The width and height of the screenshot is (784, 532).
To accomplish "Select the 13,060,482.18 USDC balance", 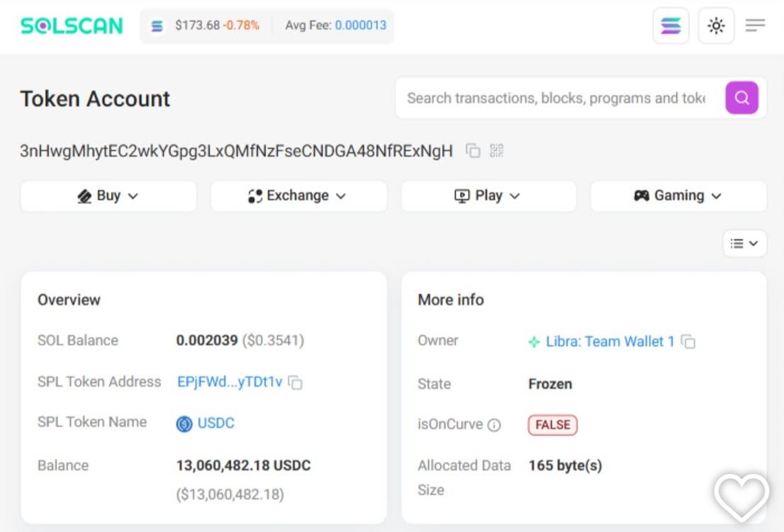I will 244,465.
